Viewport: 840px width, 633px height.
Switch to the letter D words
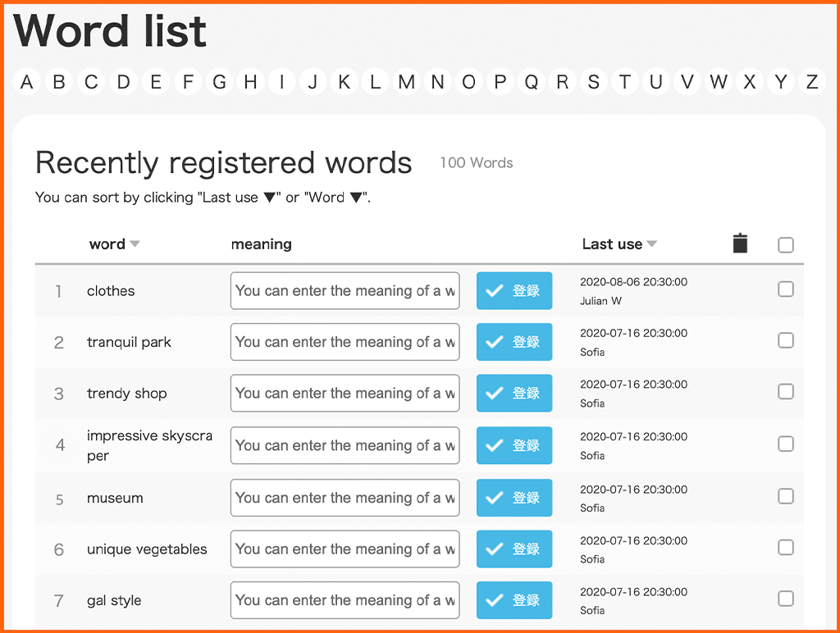click(123, 82)
